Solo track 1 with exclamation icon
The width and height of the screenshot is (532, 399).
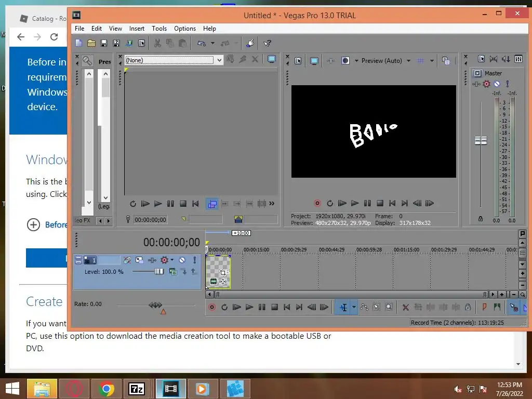point(194,260)
